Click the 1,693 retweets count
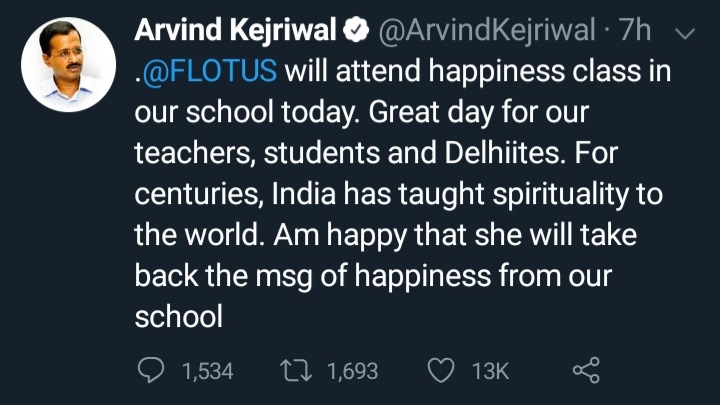720x405 pixels. [353, 371]
